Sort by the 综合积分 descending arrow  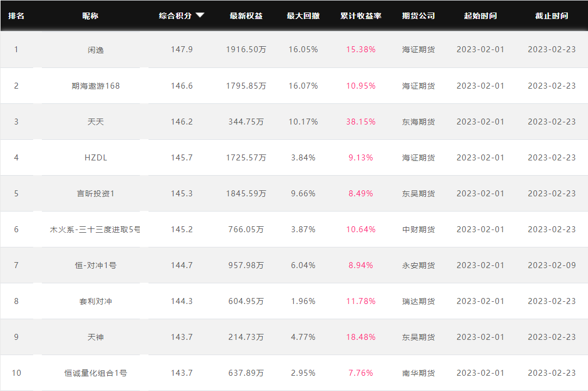pyautogui.click(x=200, y=15)
